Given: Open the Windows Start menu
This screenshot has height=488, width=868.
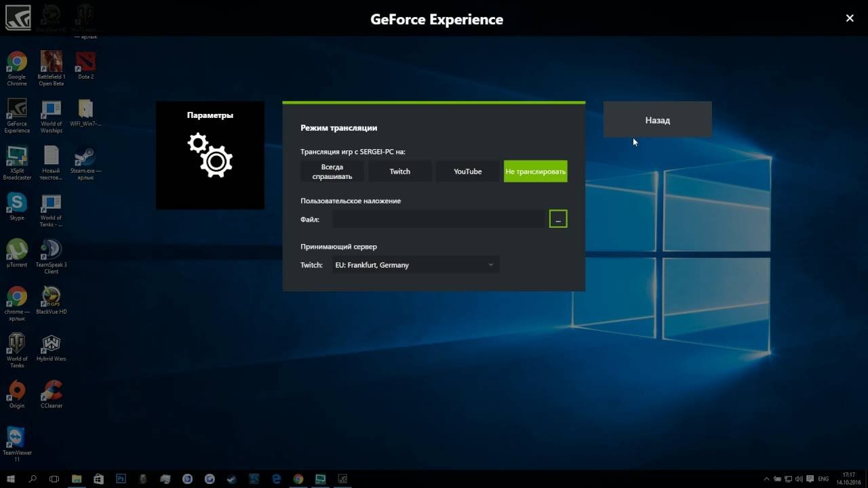Looking at the screenshot, I should click(x=11, y=479).
